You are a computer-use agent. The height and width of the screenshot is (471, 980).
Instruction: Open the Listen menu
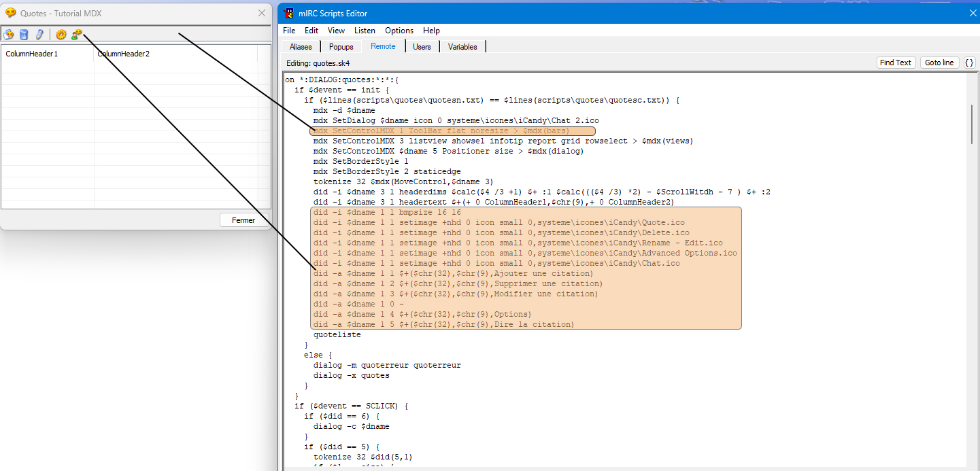tap(365, 31)
